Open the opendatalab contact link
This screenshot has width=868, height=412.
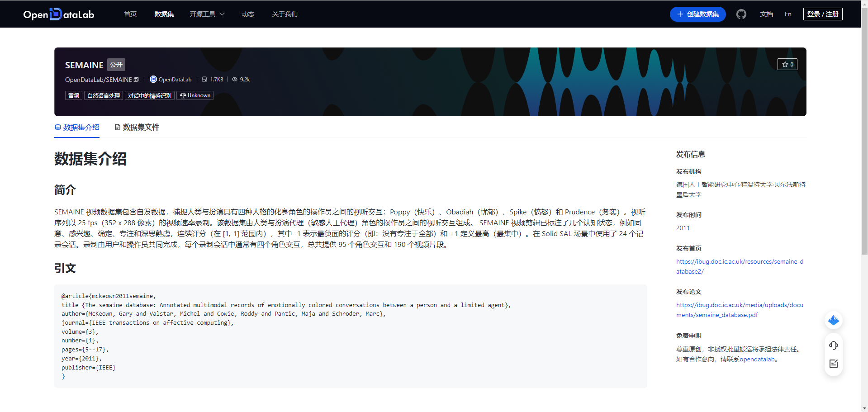tap(757, 359)
